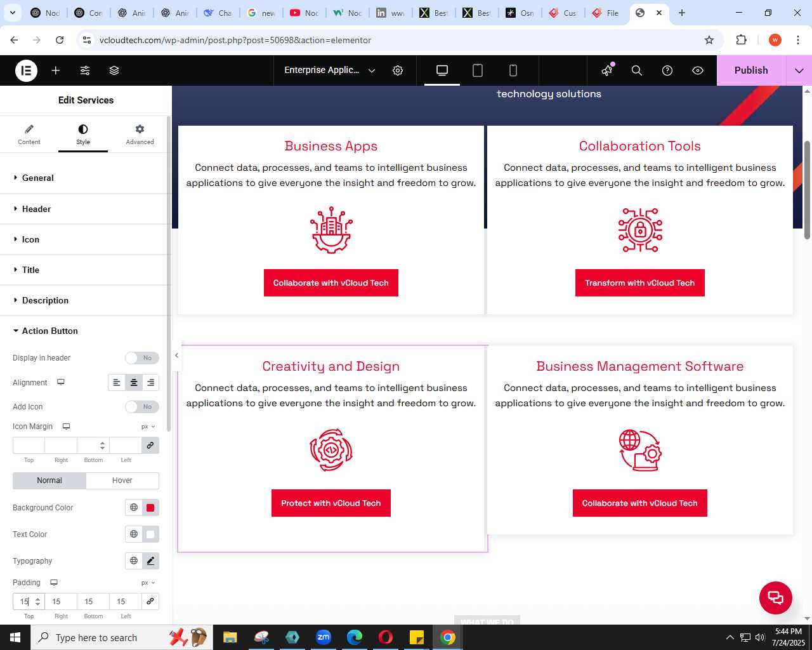This screenshot has width=812, height=650.
Task: Toggle Icon Margin linked values
Action: (x=150, y=445)
